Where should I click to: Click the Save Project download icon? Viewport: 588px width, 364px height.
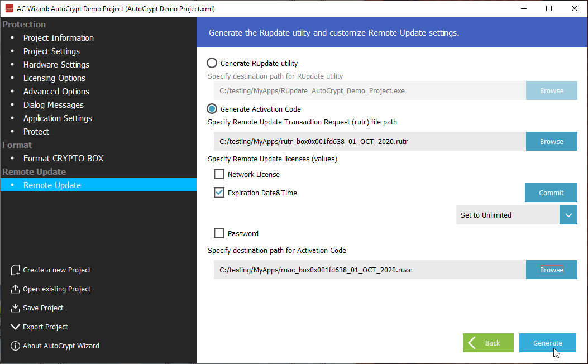[x=15, y=308]
